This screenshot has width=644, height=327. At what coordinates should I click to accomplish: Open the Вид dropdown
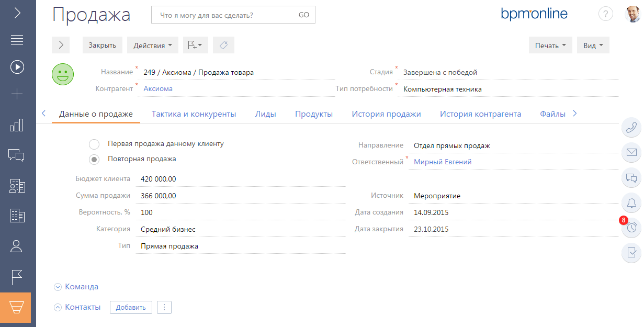point(593,45)
